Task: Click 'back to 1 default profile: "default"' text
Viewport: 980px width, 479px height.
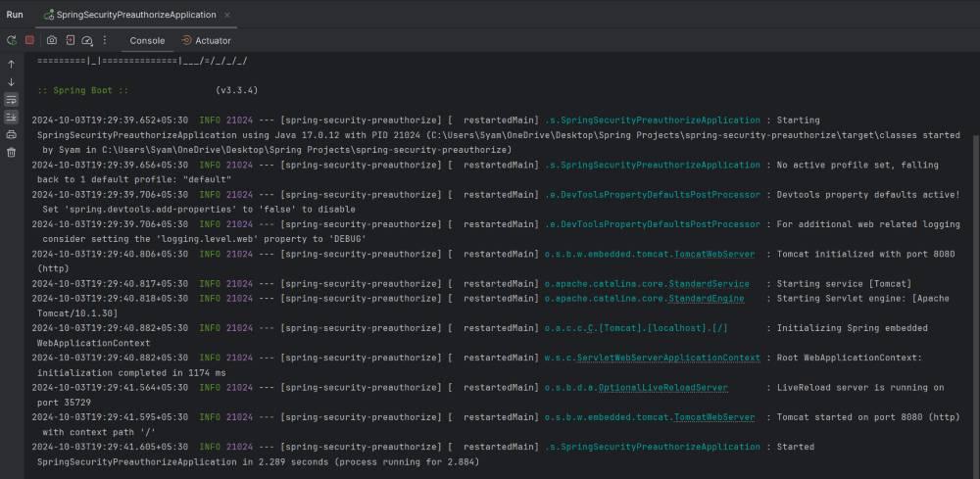Action: coord(134,180)
